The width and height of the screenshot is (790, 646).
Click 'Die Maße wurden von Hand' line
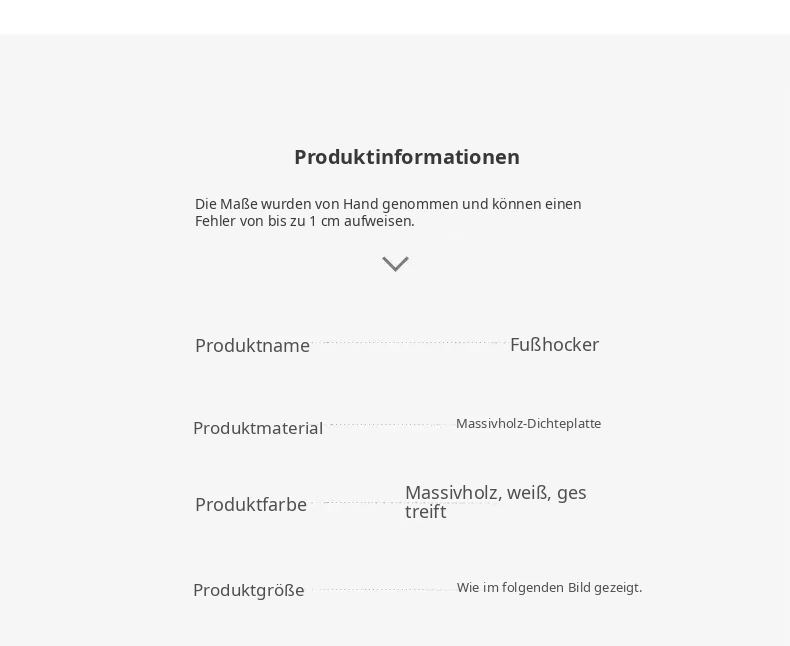[x=388, y=204]
